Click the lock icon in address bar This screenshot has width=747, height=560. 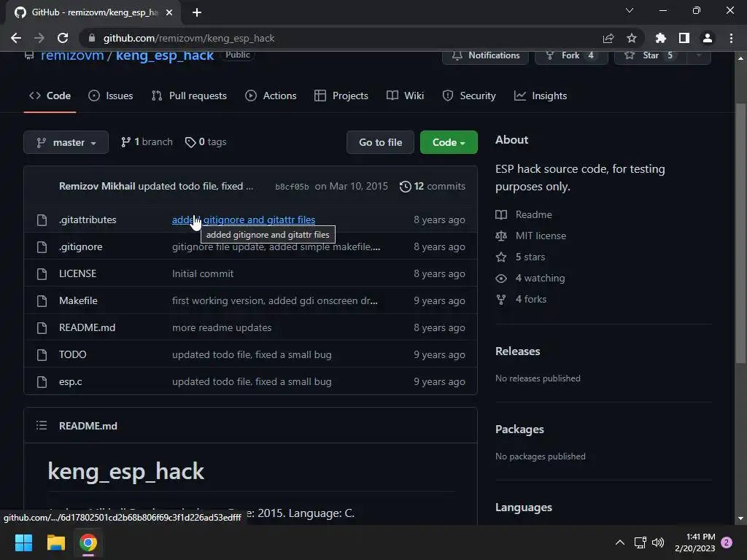92,38
